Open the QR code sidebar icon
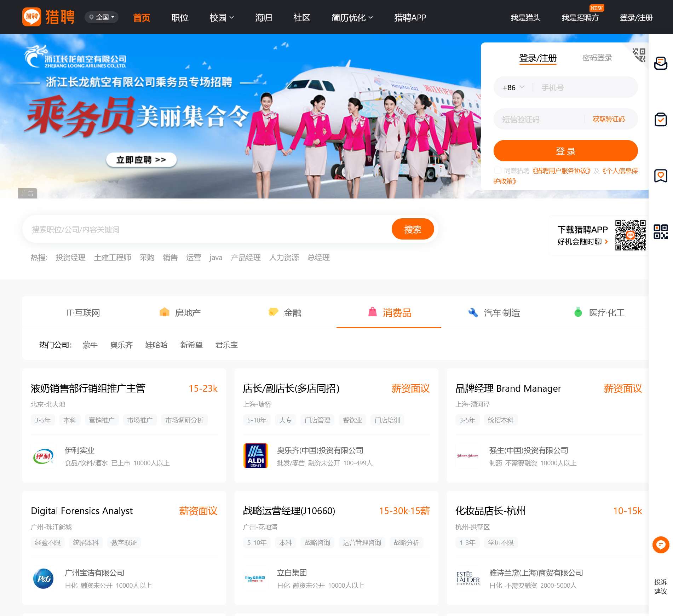The height and width of the screenshot is (616, 673). coord(661,232)
